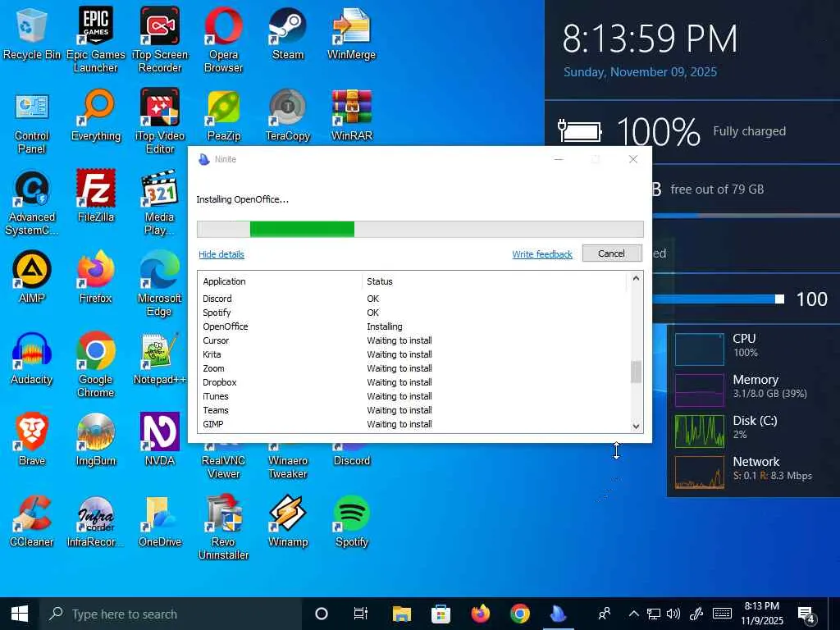
Task: Select the Dropbox row in list
Action: point(413,382)
